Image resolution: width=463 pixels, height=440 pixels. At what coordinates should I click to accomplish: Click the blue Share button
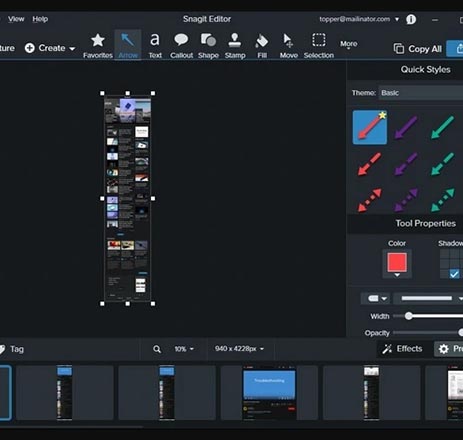(455, 49)
